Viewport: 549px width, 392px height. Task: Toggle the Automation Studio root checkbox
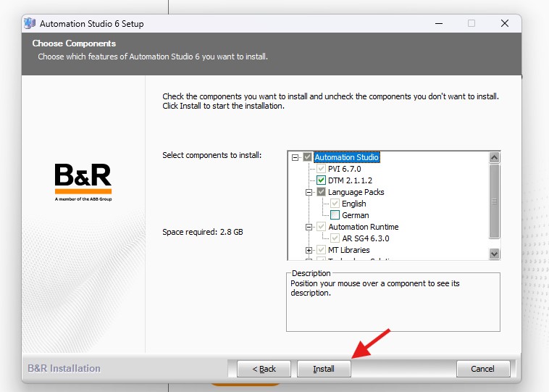307,157
